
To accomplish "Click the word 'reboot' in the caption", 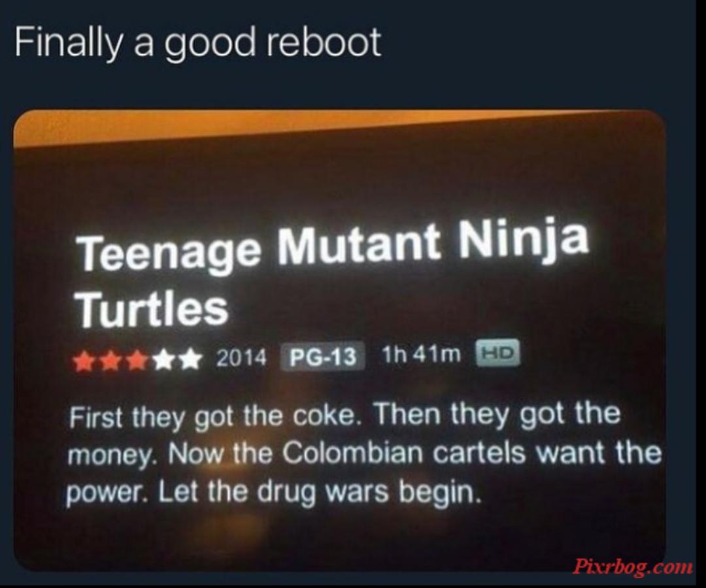I will [x=324, y=41].
